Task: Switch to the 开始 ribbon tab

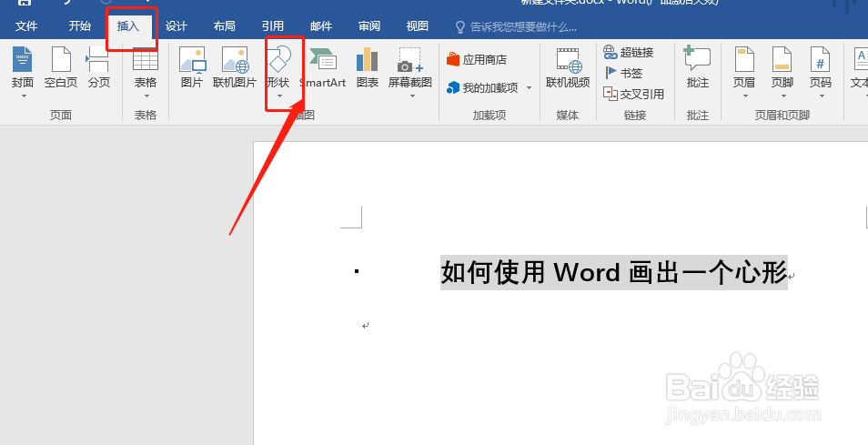Action: click(x=80, y=26)
